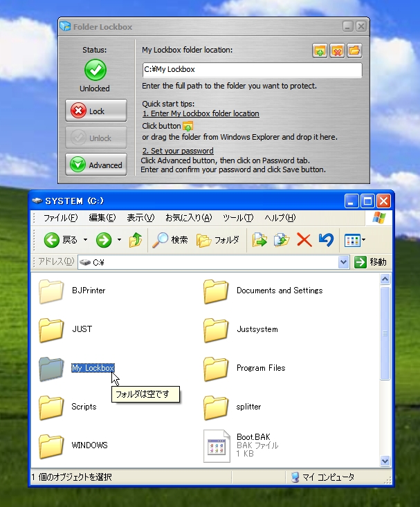Open the Views dropdown in Explorer toolbar

click(355, 240)
